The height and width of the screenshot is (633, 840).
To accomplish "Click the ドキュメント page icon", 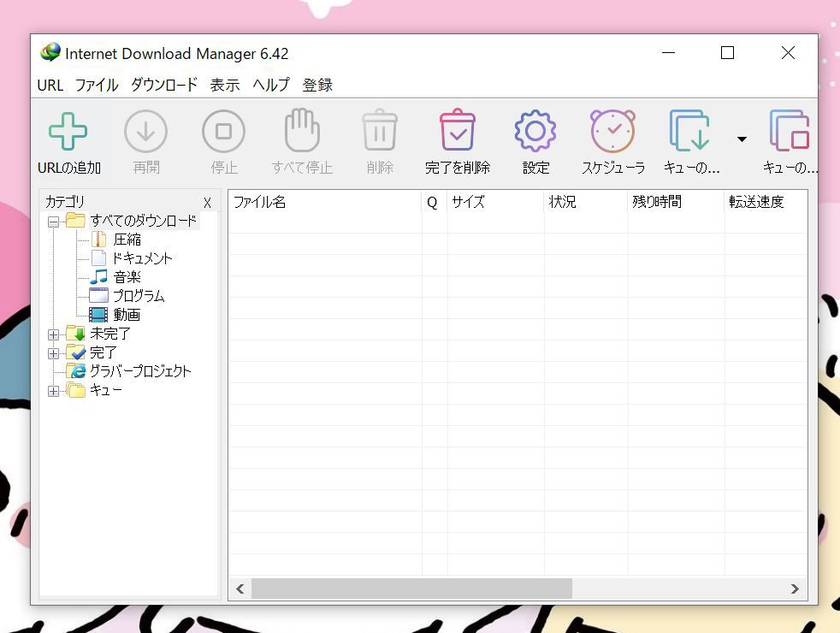I will click(x=98, y=258).
